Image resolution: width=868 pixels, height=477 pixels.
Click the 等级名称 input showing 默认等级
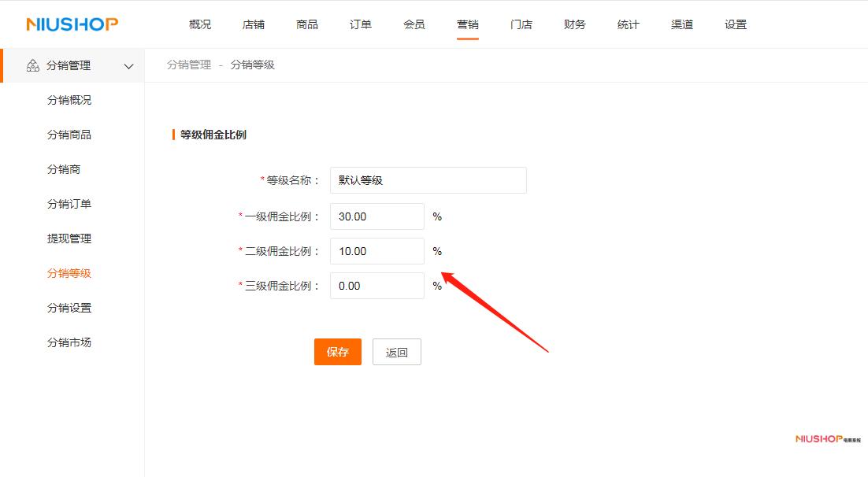coord(428,180)
